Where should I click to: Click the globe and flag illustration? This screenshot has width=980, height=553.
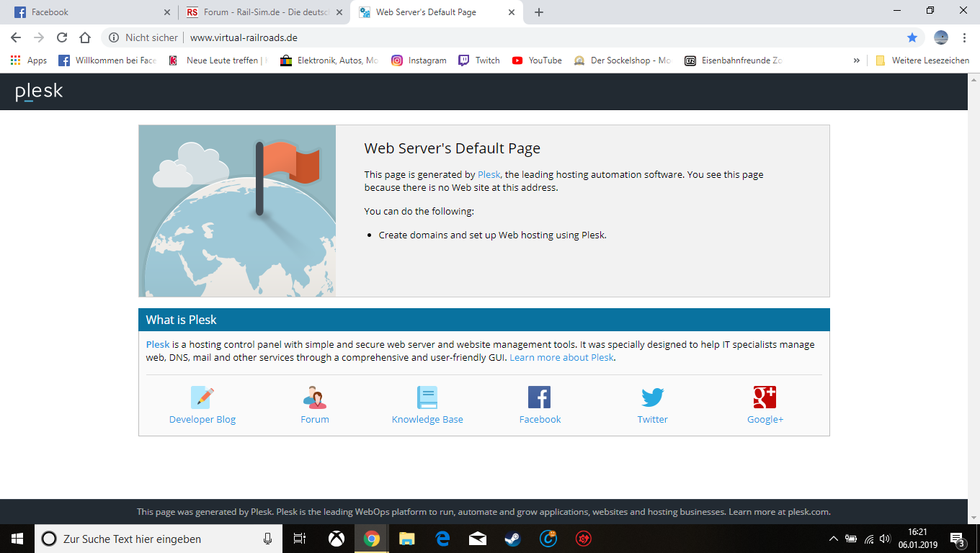[237, 211]
